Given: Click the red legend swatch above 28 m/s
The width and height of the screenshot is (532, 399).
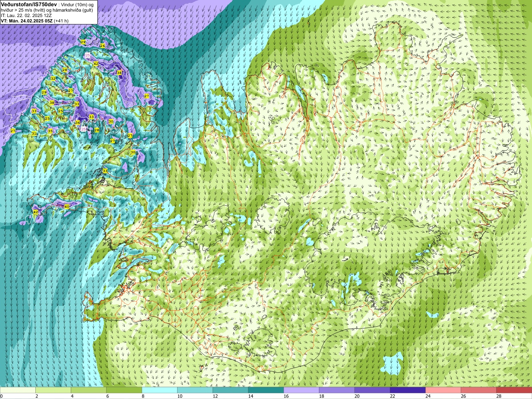Looking at the screenshot, I should point(514,390).
